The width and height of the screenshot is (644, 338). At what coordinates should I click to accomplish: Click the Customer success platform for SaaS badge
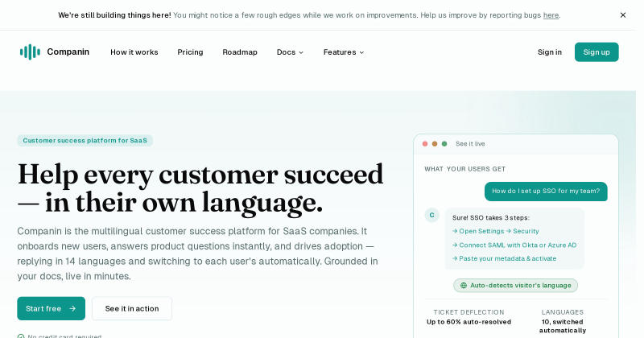pos(85,141)
